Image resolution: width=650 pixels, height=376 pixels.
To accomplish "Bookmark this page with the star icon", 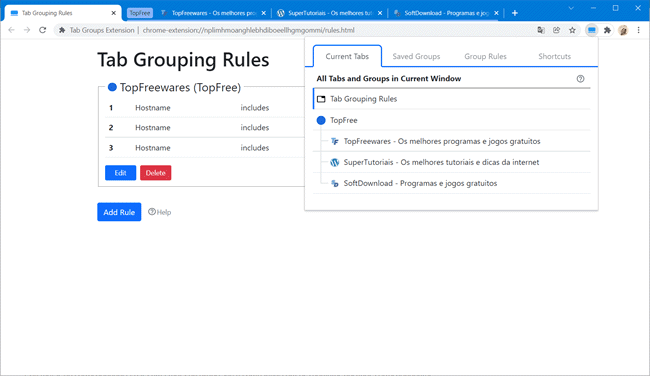I will click(x=572, y=30).
